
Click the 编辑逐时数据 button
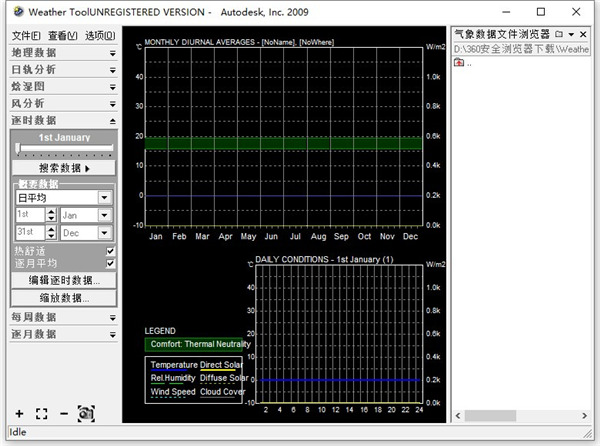(64, 280)
